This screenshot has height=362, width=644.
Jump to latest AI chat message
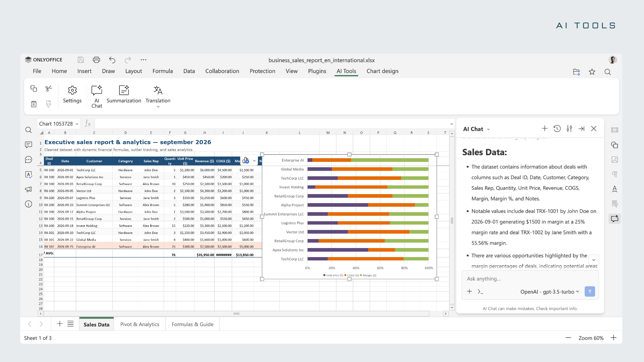(x=594, y=260)
